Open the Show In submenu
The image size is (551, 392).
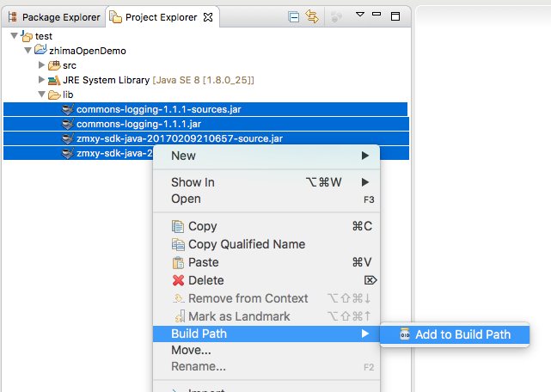pyautogui.click(x=266, y=182)
